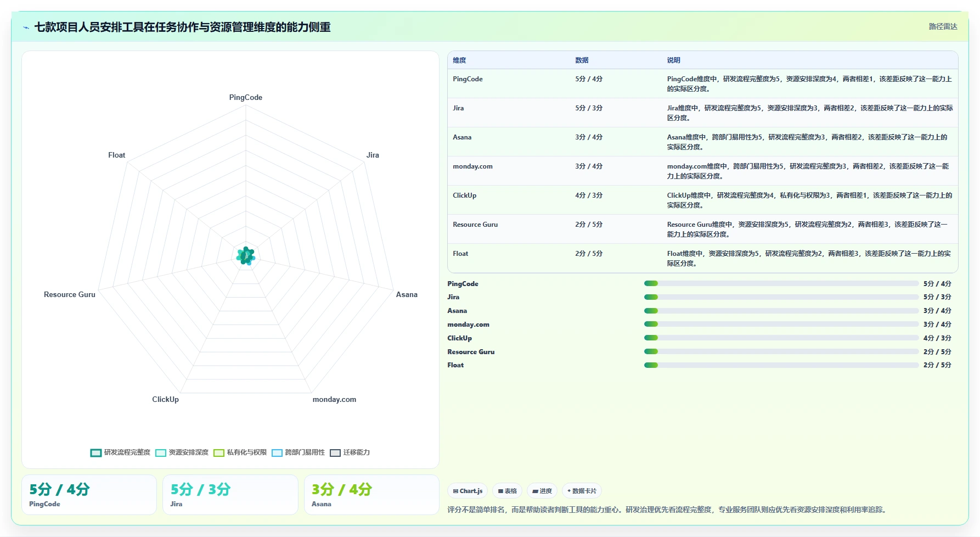Click the ClickUp label in progress list

click(x=459, y=338)
